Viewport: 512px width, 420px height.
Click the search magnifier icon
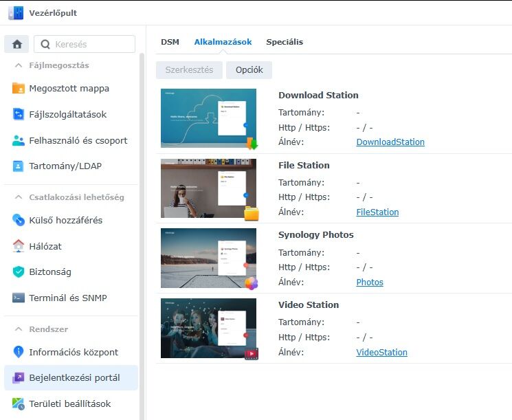coord(45,44)
